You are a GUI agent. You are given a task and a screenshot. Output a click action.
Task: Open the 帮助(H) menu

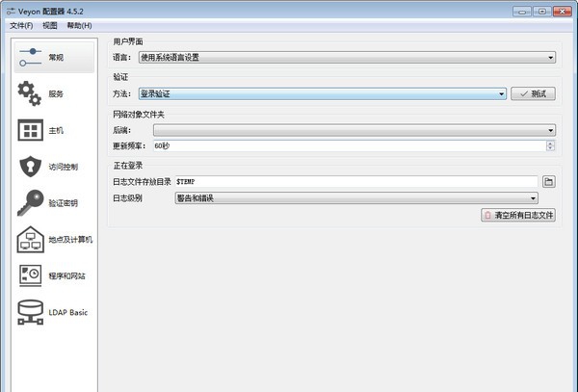[x=79, y=25]
